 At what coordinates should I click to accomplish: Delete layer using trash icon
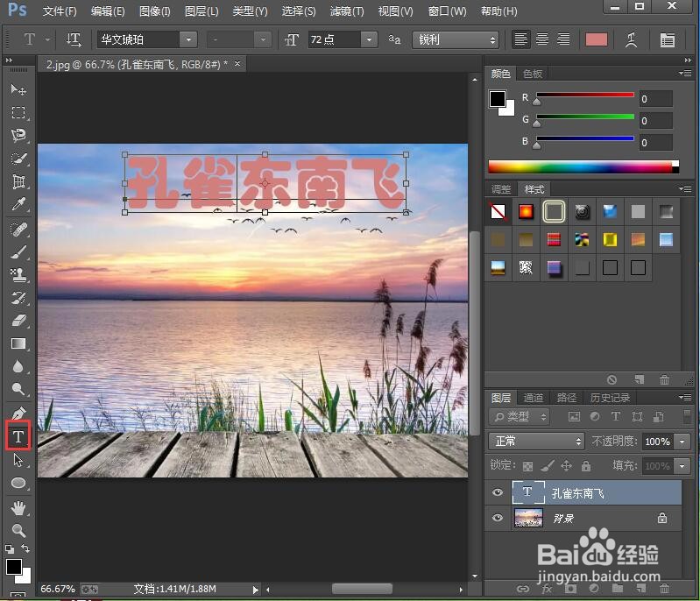coord(664,589)
